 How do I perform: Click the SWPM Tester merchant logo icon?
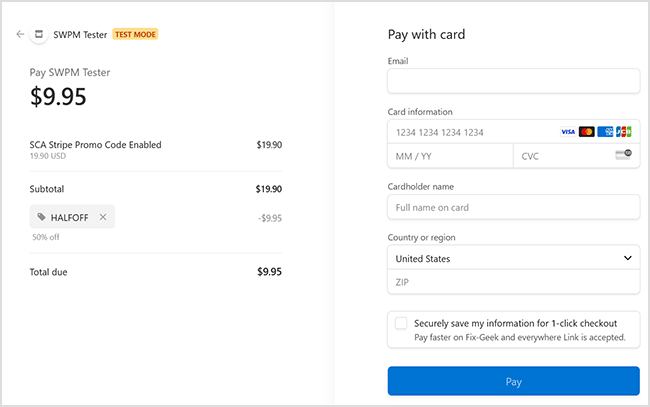(x=39, y=34)
